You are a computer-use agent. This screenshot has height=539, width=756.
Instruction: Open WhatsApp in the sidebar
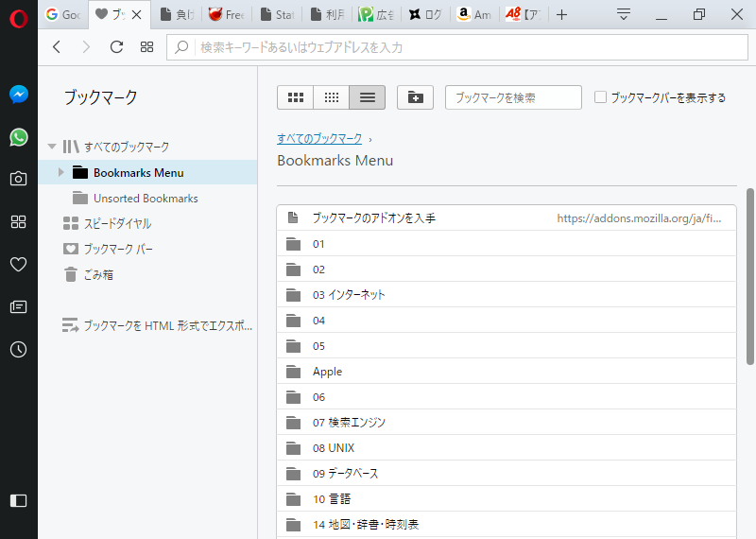coord(18,137)
